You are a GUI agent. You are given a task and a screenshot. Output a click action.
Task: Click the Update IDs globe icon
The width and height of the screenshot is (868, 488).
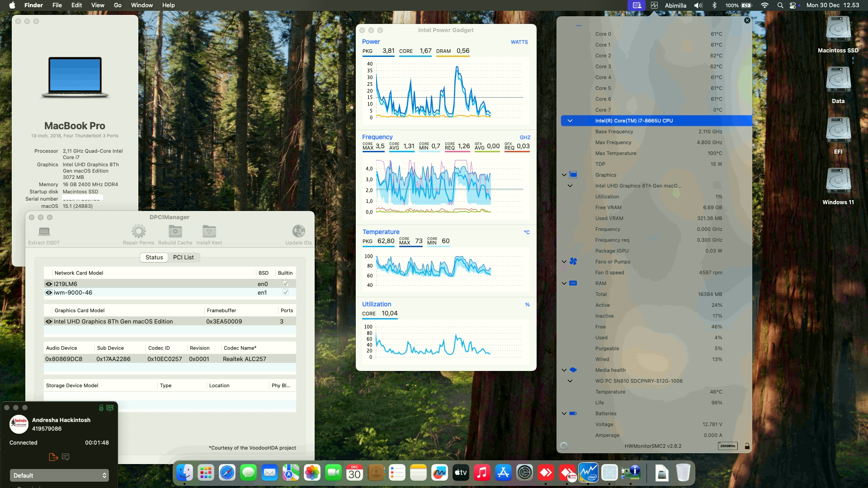pos(298,231)
